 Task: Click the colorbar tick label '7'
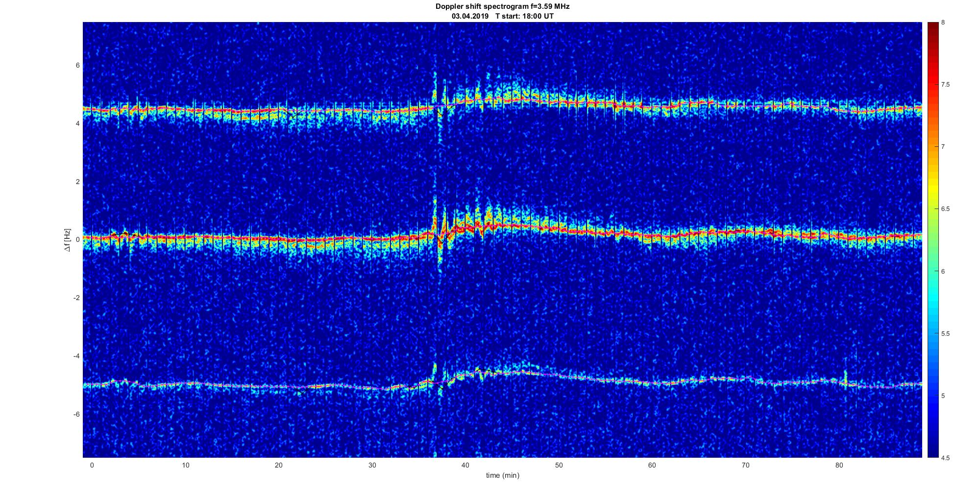click(943, 147)
